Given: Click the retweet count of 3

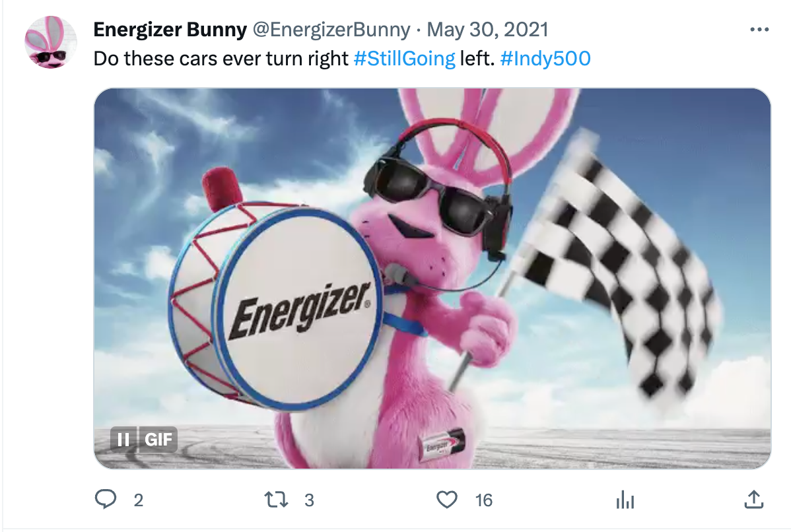Looking at the screenshot, I should (x=309, y=500).
